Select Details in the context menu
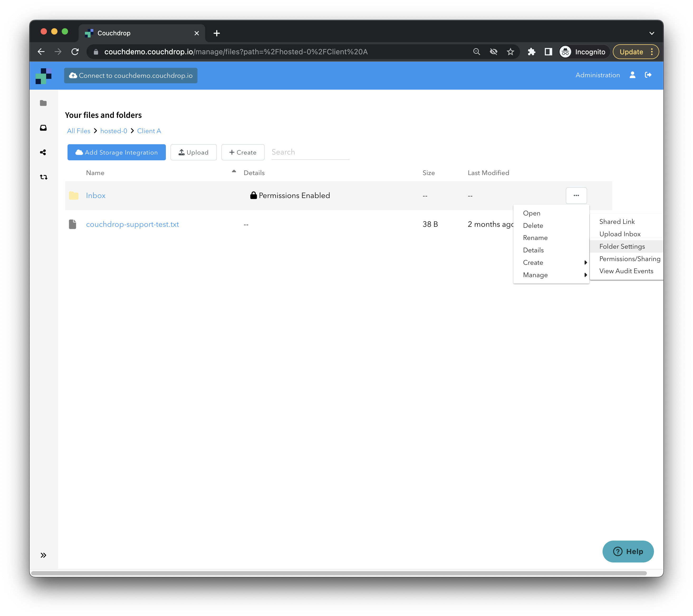 pos(551,250)
